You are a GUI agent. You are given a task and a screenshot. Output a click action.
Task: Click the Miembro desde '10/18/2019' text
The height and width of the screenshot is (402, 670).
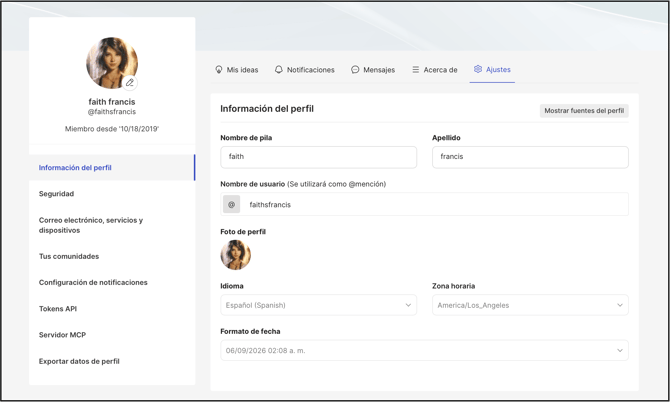pos(112,129)
